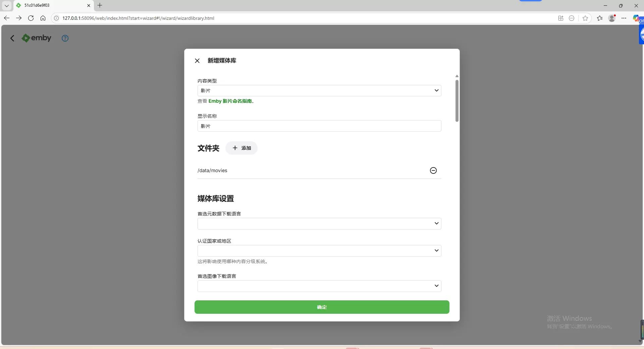Open the 认证国家或地区 dropdown

click(319, 251)
